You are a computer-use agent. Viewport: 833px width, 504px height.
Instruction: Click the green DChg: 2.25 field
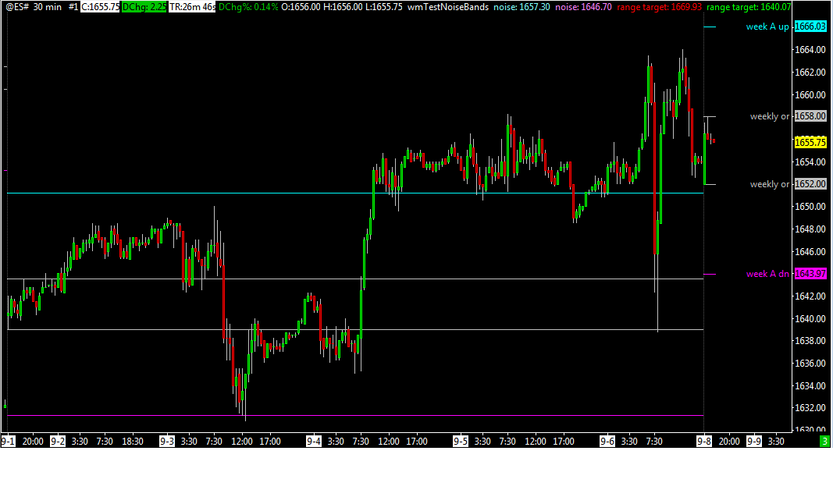144,7
